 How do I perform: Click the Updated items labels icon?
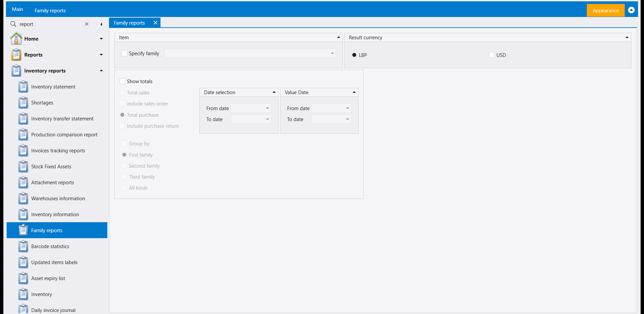pyautogui.click(x=23, y=262)
